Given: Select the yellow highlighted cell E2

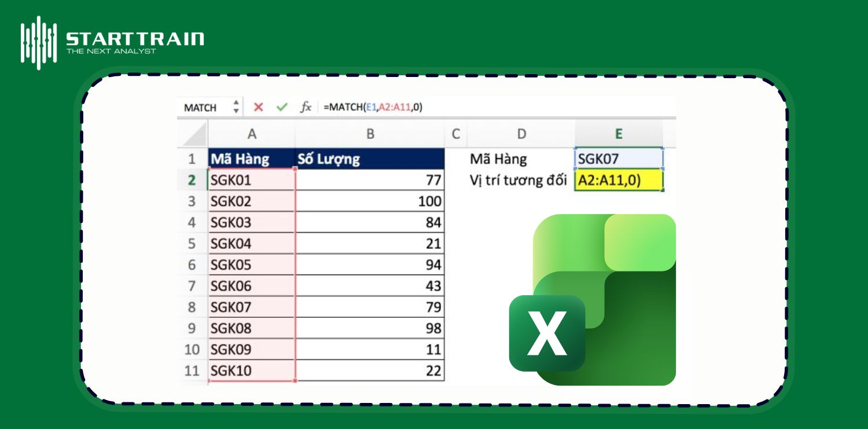Looking at the screenshot, I should point(619,180).
